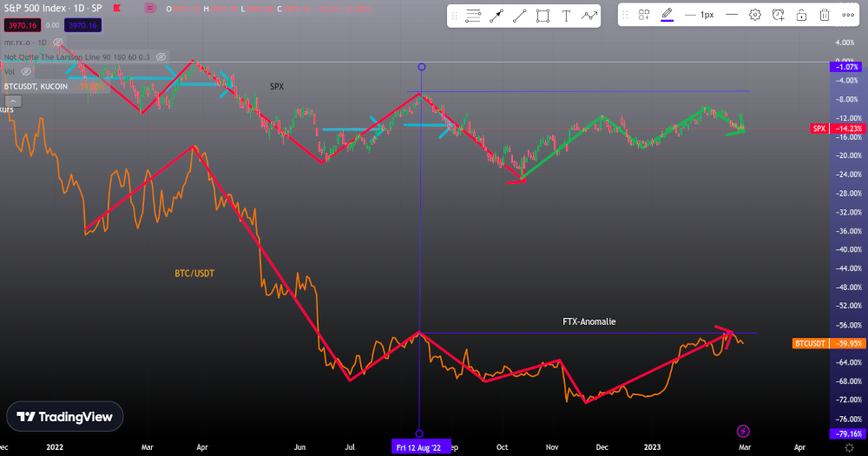This screenshot has height=456, width=868.
Task: Open chart settings gear near time axis
Action: tap(849, 447)
